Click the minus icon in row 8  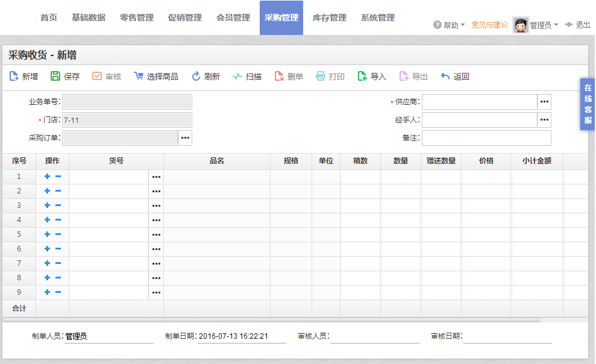58,277
